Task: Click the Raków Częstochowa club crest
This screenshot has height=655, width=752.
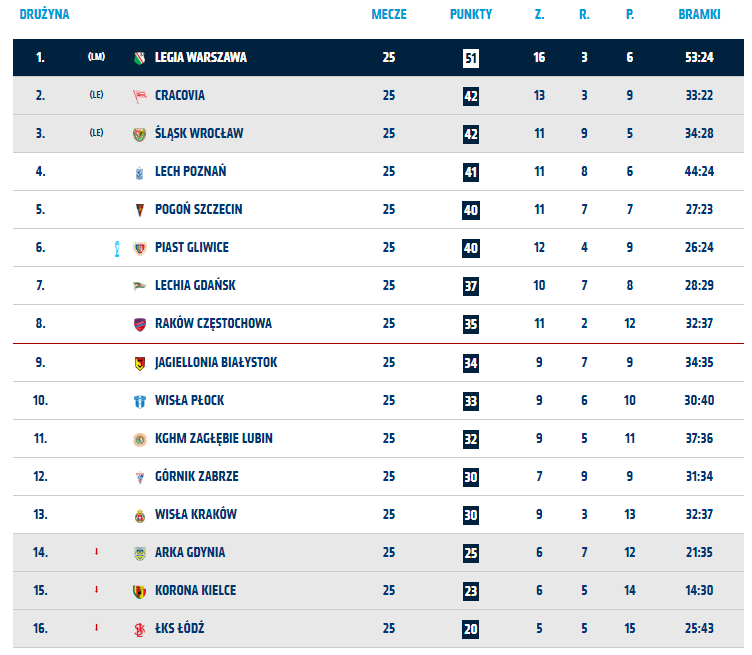Action: (x=140, y=324)
